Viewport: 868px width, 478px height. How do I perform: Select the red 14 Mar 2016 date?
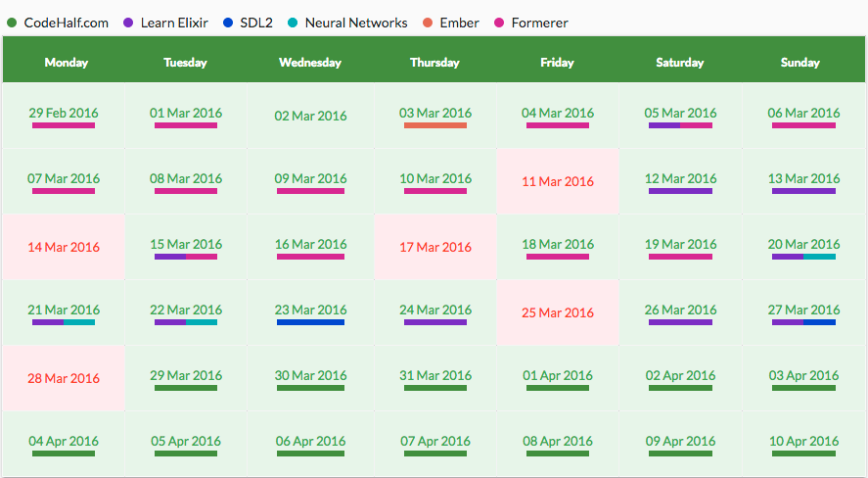(x=64, y=247)
